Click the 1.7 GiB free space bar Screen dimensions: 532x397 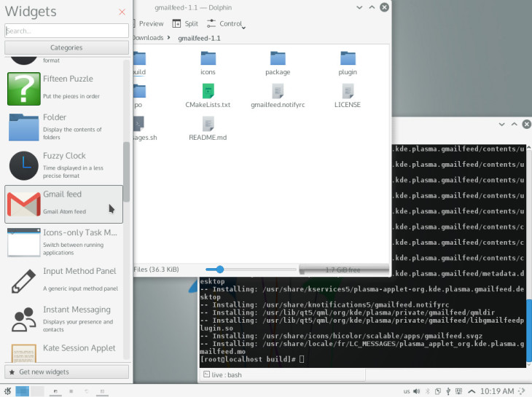[x=344, y=270]
